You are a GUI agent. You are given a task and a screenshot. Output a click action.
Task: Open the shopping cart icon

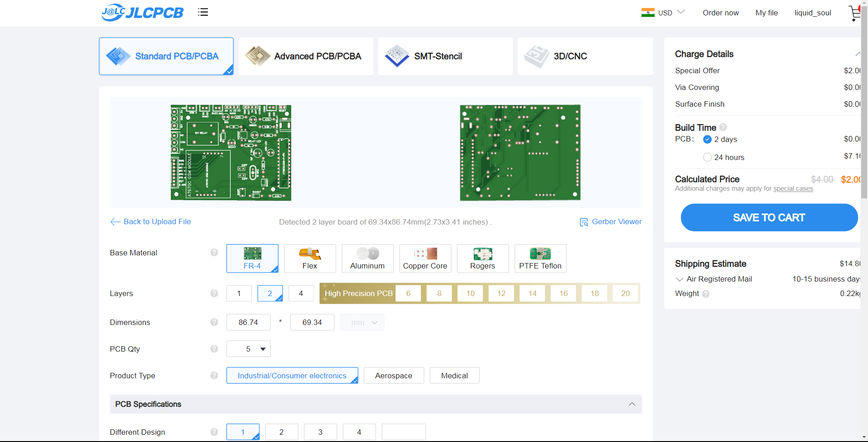854,13
